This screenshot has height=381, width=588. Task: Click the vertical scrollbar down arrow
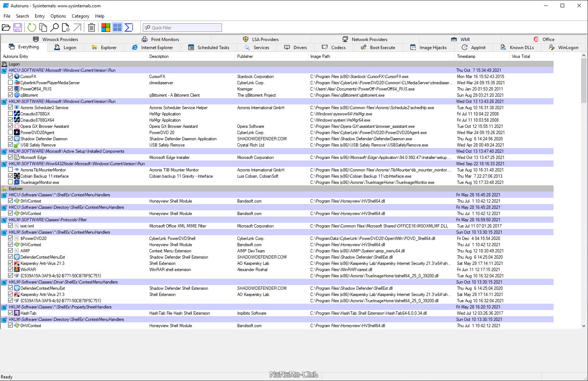(x=584, y=326)
